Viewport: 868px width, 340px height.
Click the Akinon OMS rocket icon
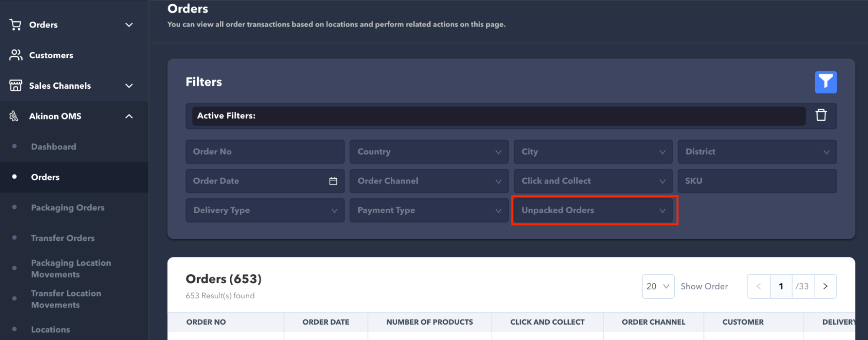(14, 116)
